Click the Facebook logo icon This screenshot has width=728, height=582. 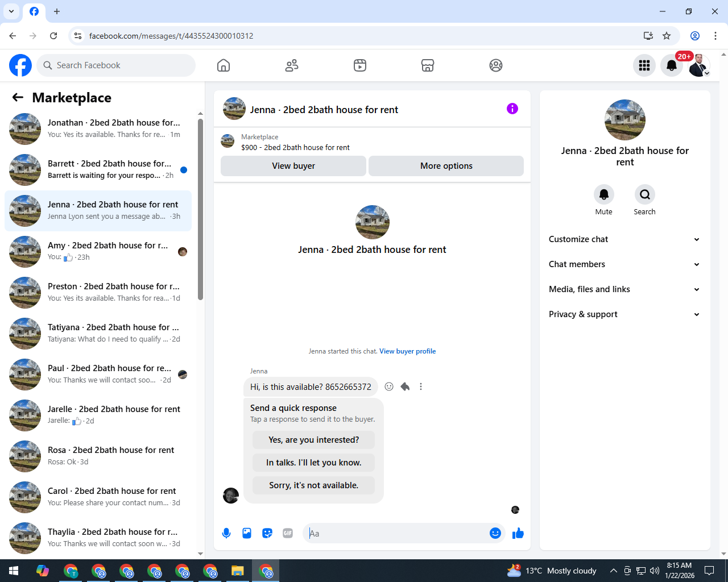coord(20,65)
